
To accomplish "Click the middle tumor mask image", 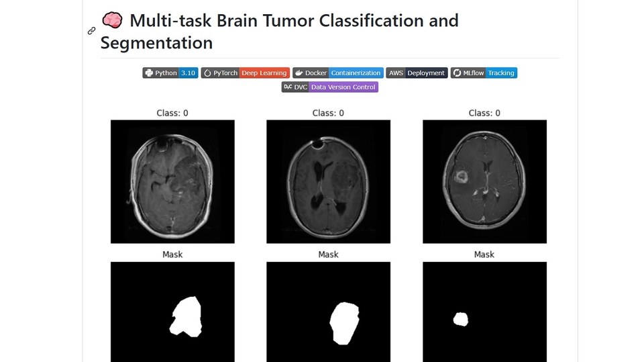I will click(328, 312).
